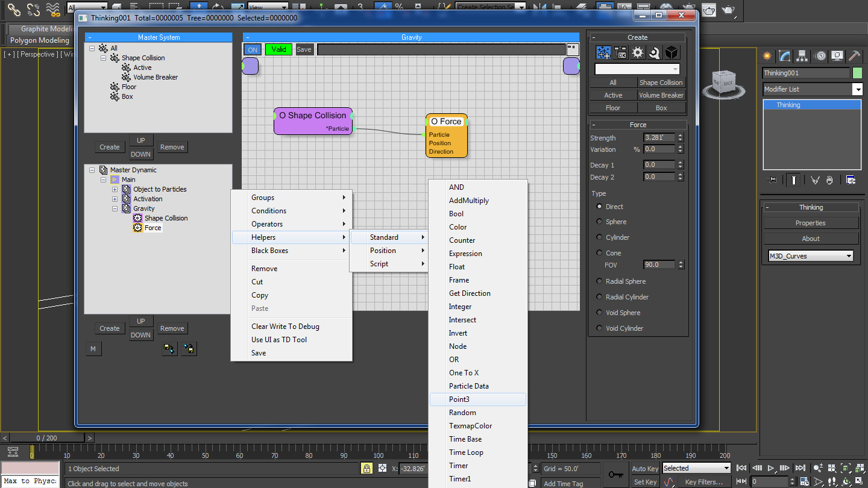Select the Radial Cylinder force type
The height and width of the screenshot is (488, 868).
click(x=599, y=297)
